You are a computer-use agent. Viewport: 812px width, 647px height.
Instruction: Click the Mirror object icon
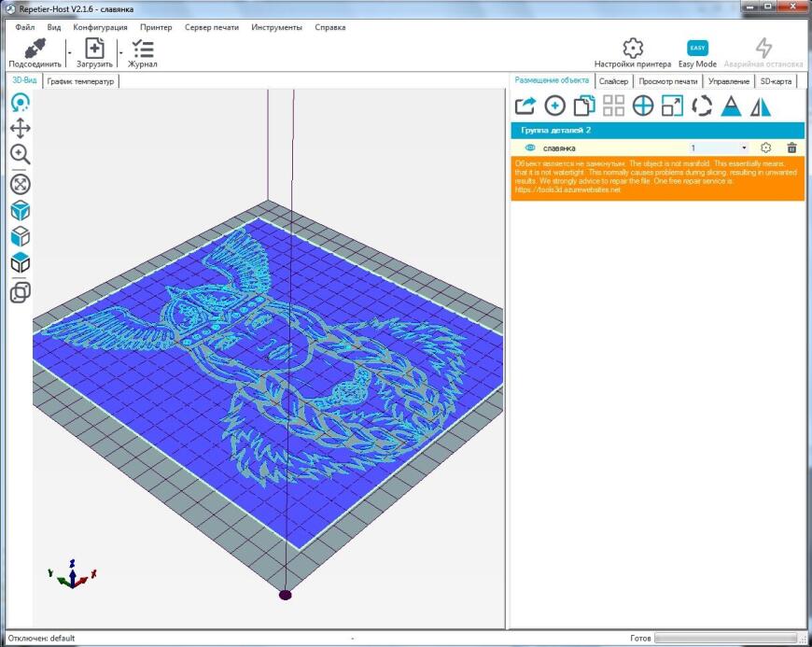click(761, 106)
